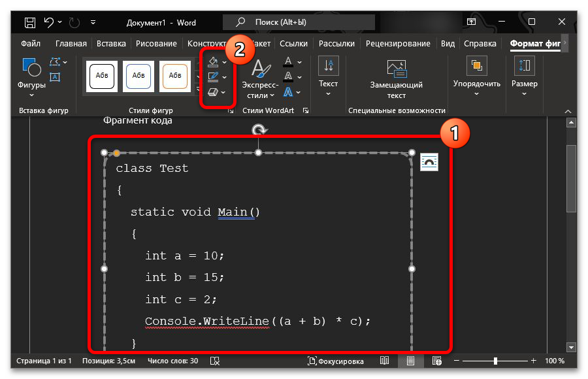
Task: Click the underlined word Main
Action: pyautogui.click(x=232, y=212)
